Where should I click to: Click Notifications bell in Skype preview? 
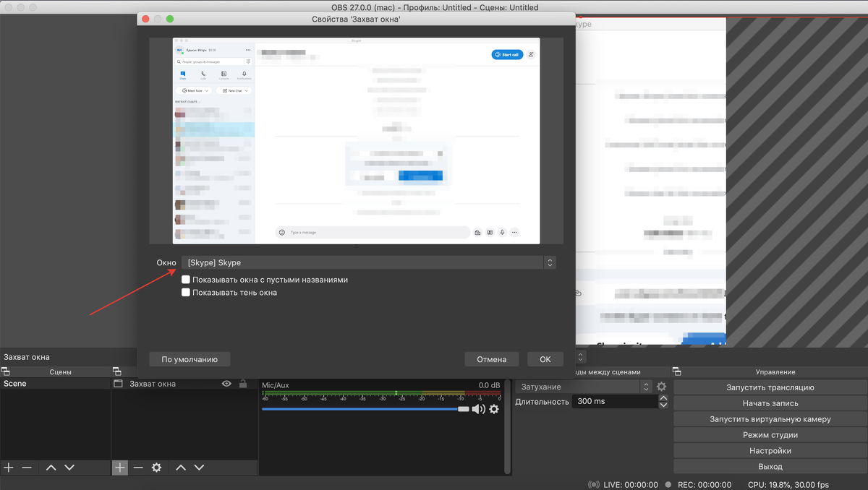pos(244,75)
